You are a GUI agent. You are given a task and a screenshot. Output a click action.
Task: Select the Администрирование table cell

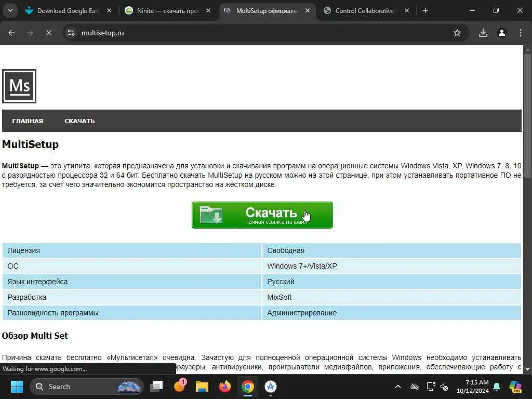coord(392,313)
